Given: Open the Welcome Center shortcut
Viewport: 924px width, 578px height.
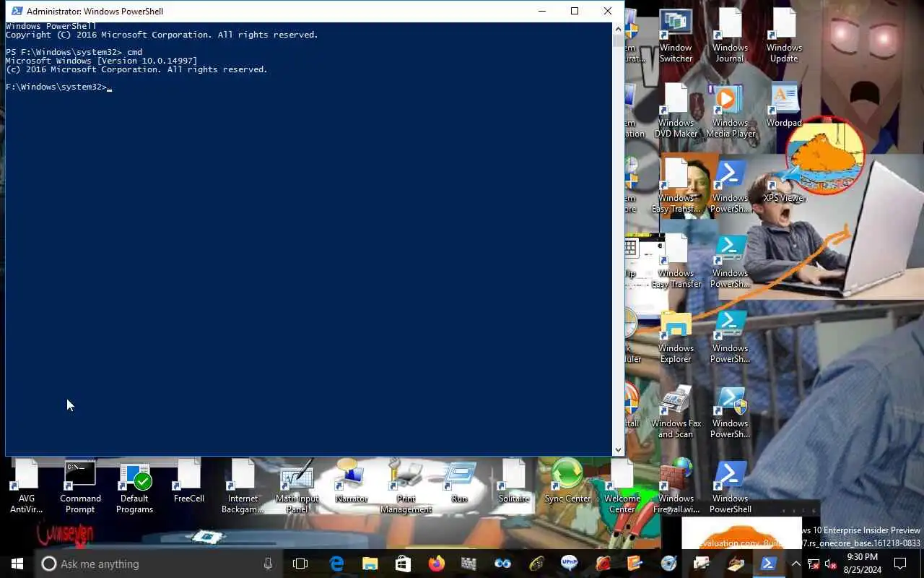Looking at the screenshot, I should pos(622,487).
